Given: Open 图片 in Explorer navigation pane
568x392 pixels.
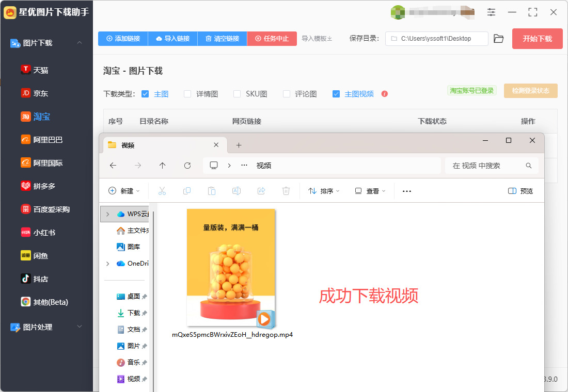Looking at the screenshot, I should tap(132, 346).
